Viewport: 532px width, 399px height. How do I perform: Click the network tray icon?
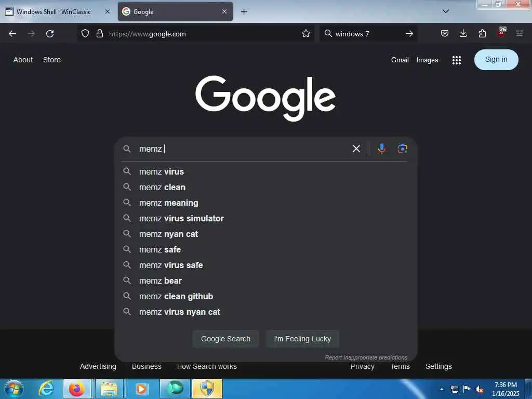454,389
